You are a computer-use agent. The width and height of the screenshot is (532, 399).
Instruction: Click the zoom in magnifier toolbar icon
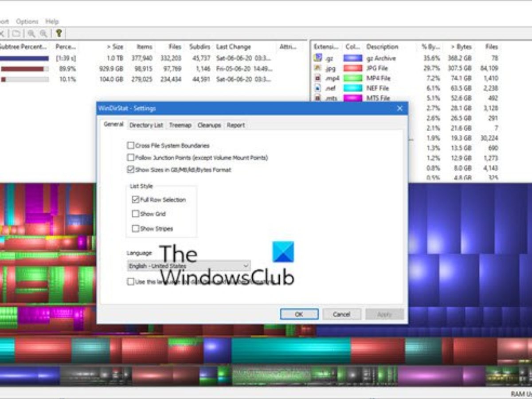[31, 33]
